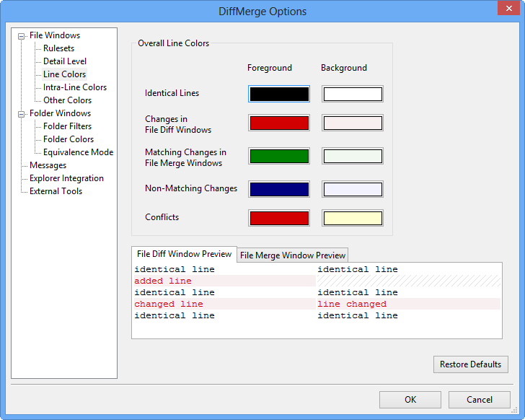Collapse the Folder Windows tree node
The height and width of the screenshot is (420, 525).
tap(22, 113)
